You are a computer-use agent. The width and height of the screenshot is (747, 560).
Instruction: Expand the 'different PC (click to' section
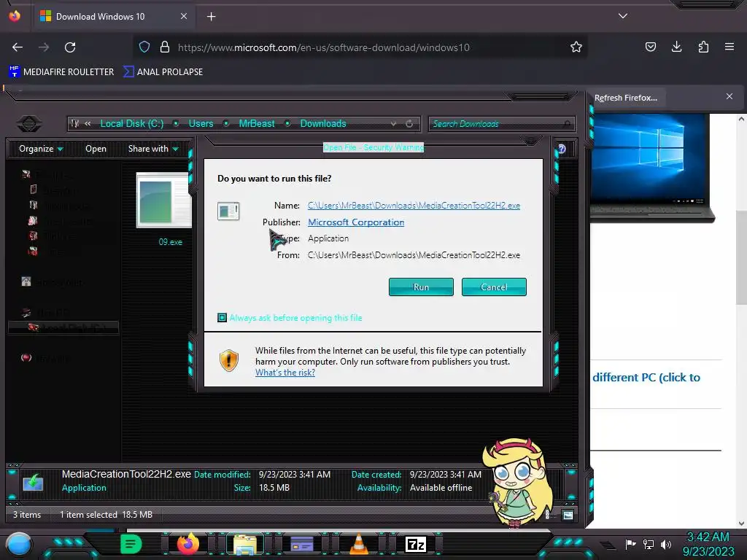point(646,377)
